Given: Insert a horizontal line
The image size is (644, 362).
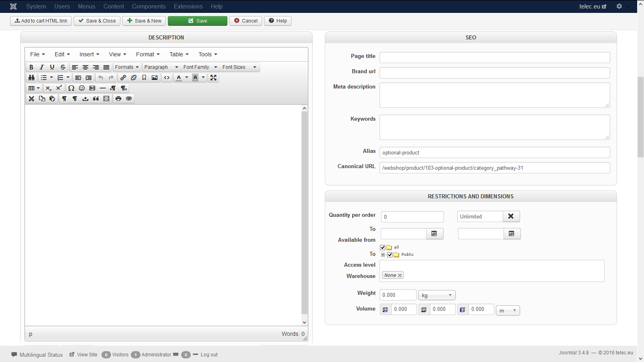Looking at the screenshot, I should coord(103,88).
